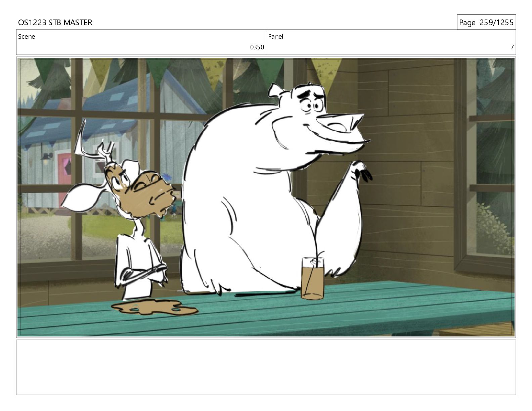This screenshot has width=532, height=411.
Task: Click the storyboard panel image
Action: [x=266, y=197]
